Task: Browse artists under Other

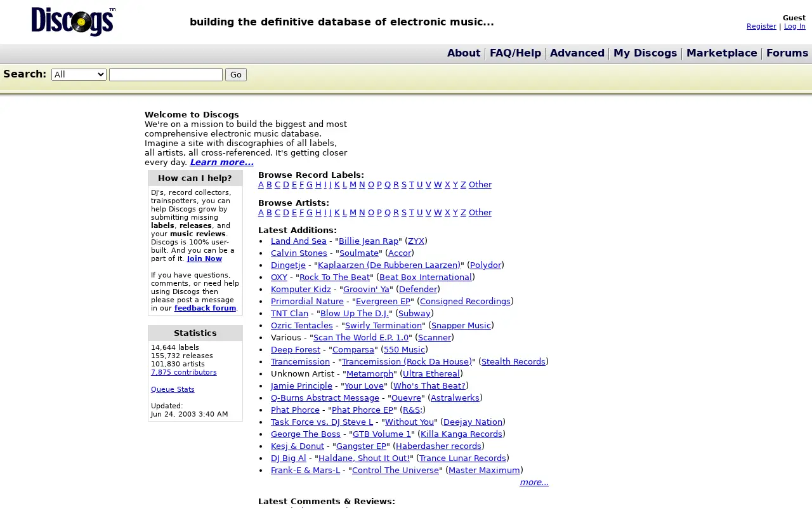Action: 480,213
